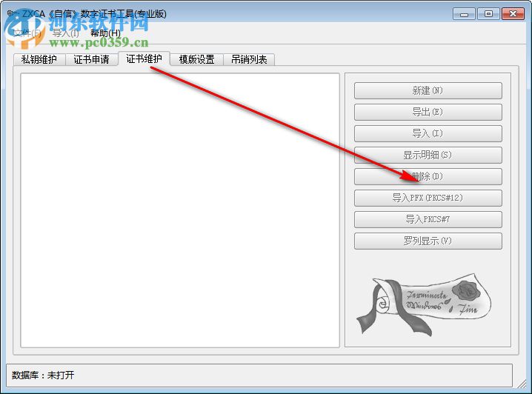Click the 删除(D) button

tap(428, 177)
